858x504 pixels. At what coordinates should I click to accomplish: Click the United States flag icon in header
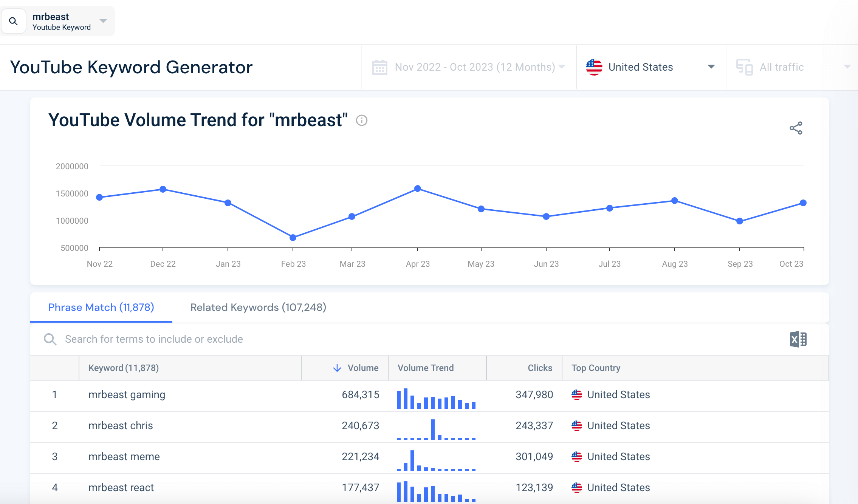click(593, 66)
